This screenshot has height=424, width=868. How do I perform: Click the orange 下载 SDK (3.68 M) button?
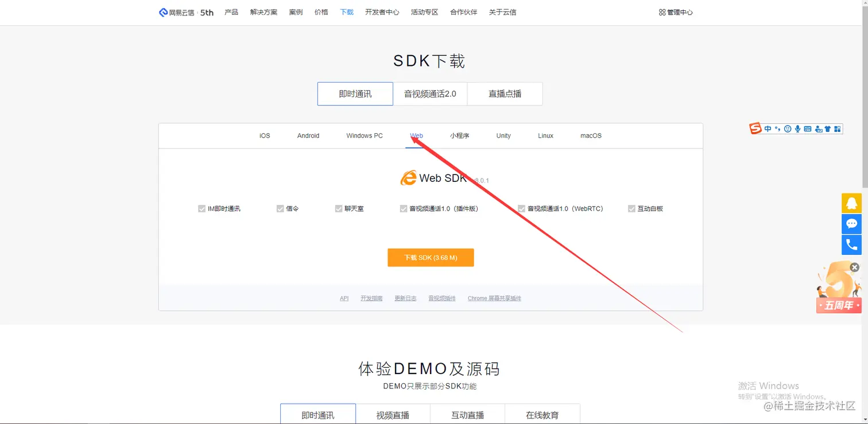[431, 258]
